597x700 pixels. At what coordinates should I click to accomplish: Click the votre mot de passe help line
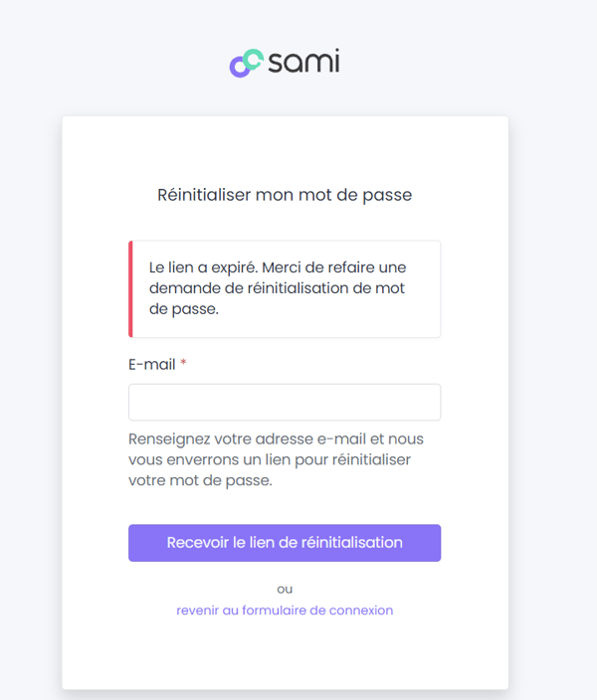coord(200,480)
